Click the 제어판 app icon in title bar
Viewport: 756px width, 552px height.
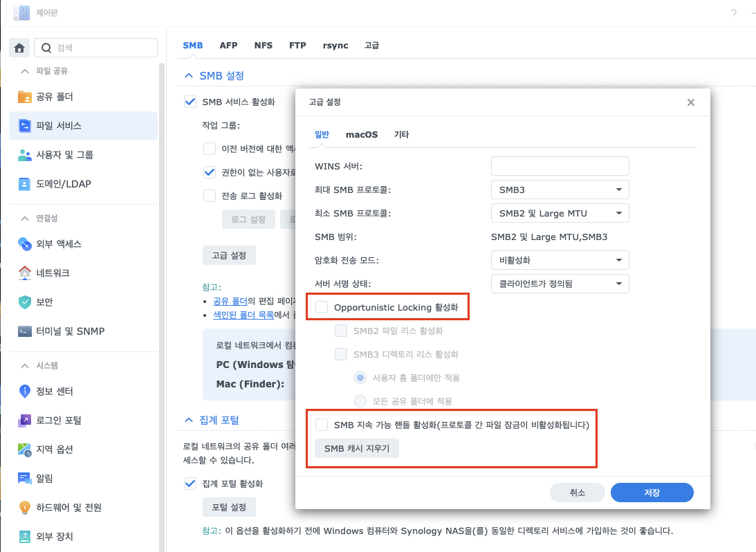[21, 12]
